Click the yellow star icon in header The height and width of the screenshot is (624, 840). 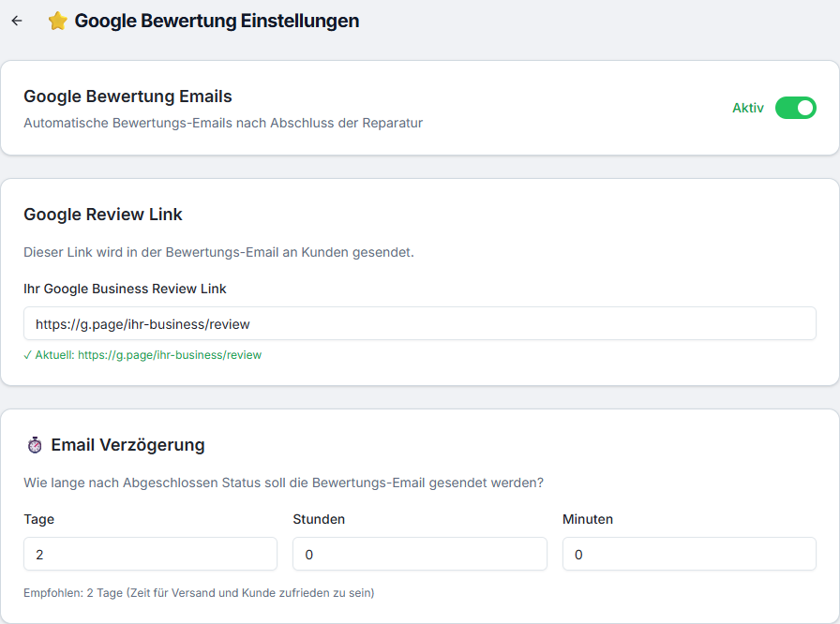pyautogui.click(x=57, y=21)
